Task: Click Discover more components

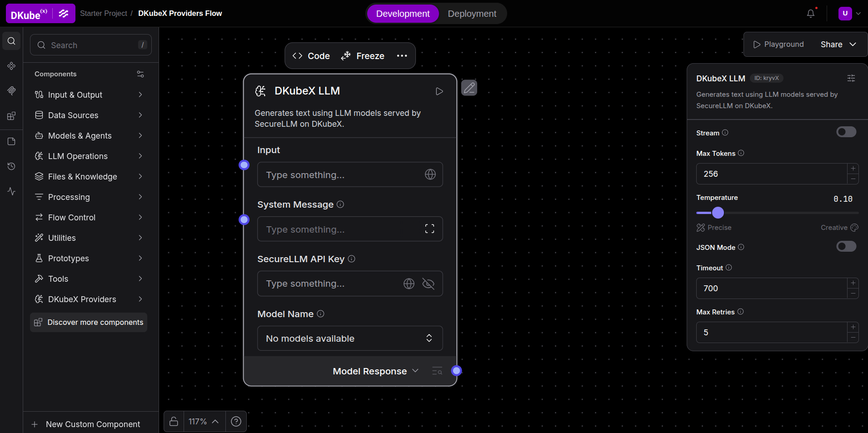Action: click(89, 322)
